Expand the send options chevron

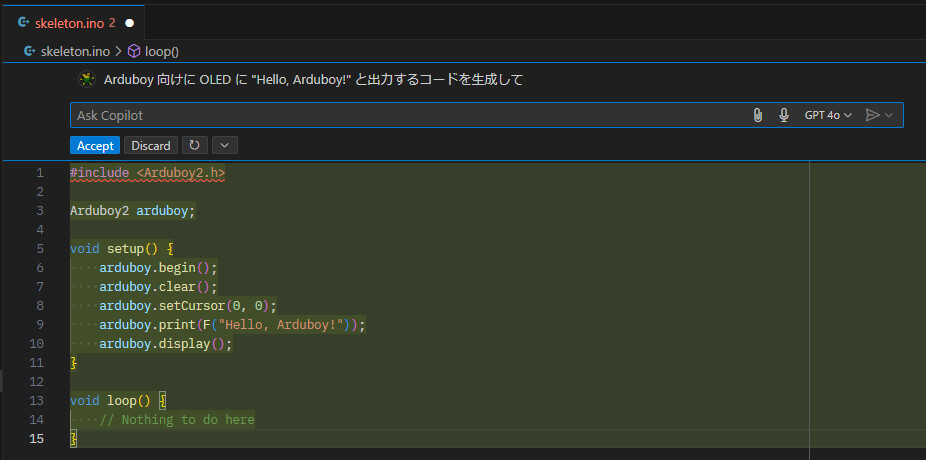pos(889,115)
